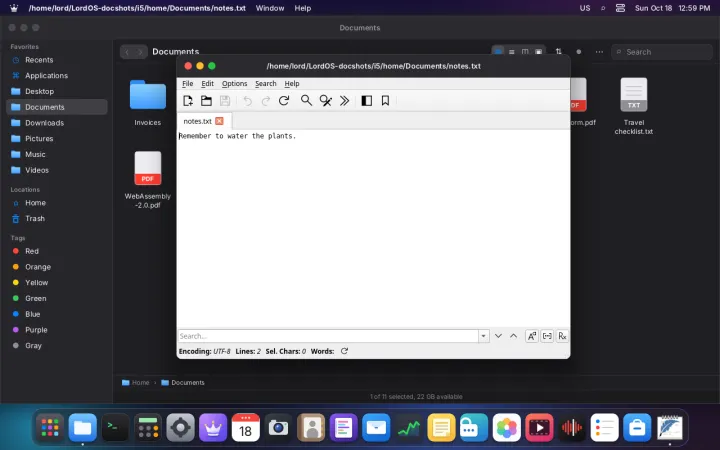Click the New document toolbar icon
Viewport: 720px width, 450px height.
188,101
